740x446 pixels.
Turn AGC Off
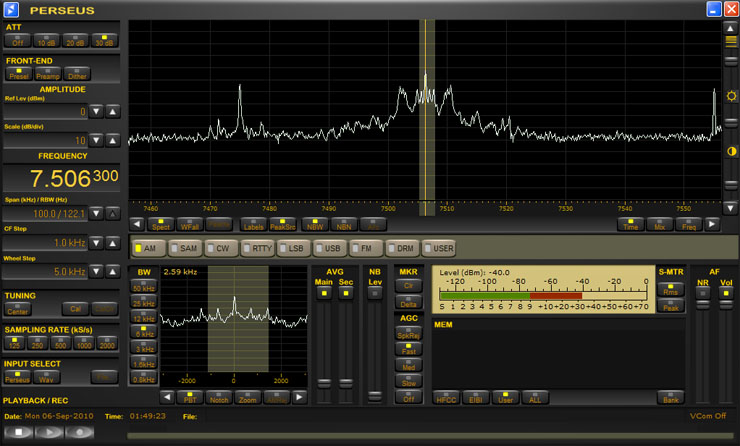point(409,397)
